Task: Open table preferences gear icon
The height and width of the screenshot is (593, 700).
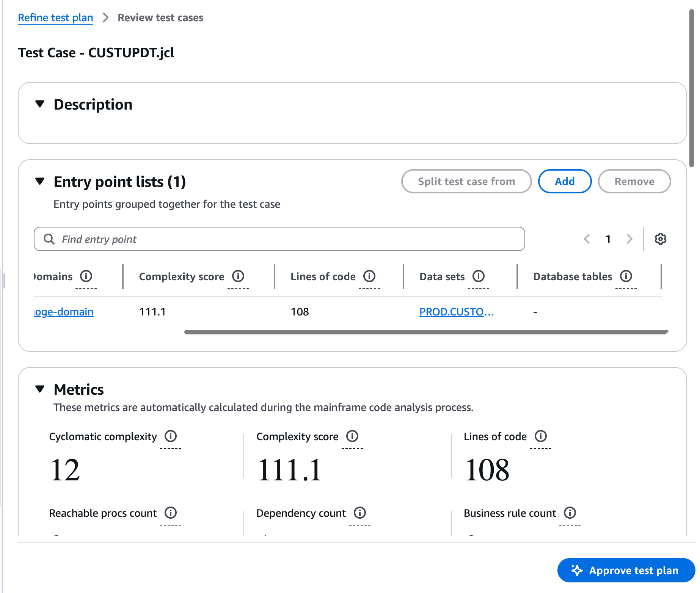Action: [x=660, y=239]
